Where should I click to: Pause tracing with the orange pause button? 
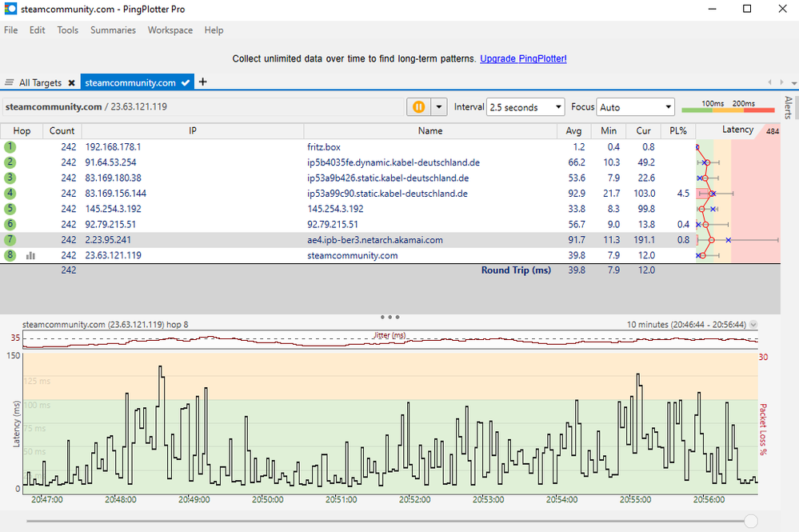click(x=418, y=107)
